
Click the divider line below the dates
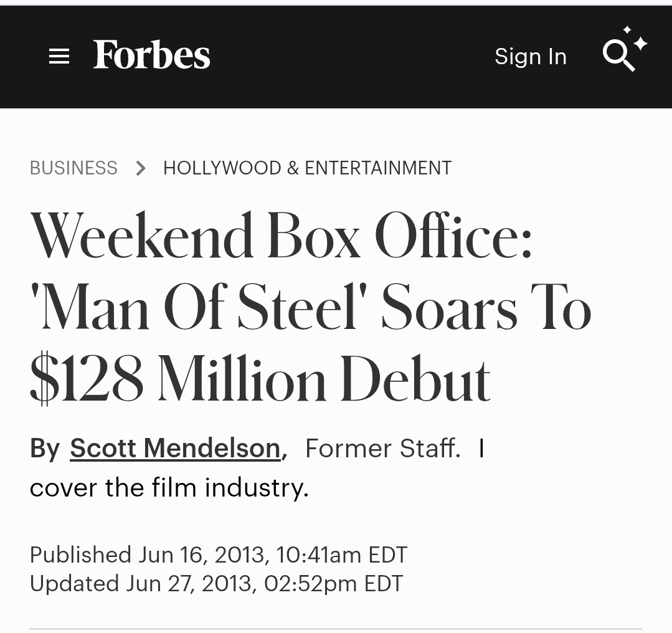pyautogui.click(x=336, y=629)
